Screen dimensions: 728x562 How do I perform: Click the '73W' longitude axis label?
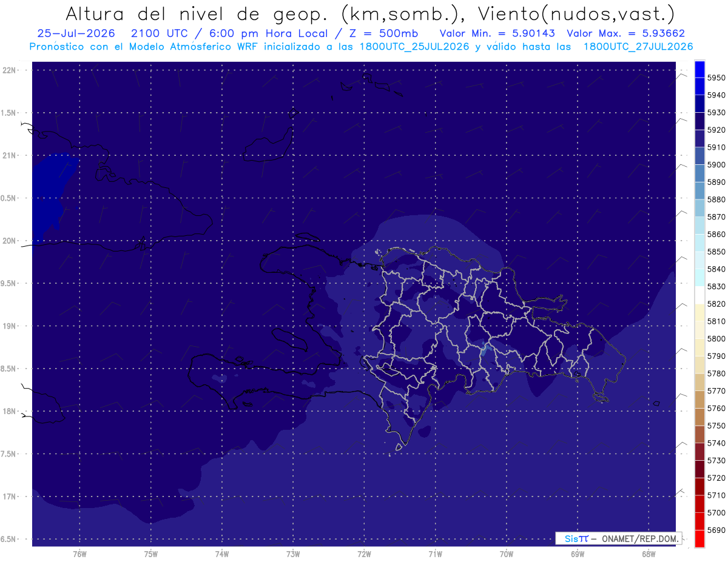(x=293, y=554)
